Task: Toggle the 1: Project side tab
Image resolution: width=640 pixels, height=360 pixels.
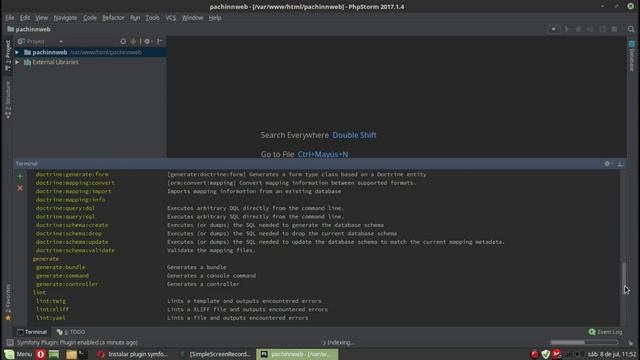Action: pyautogui.click(x=8, y=56)
